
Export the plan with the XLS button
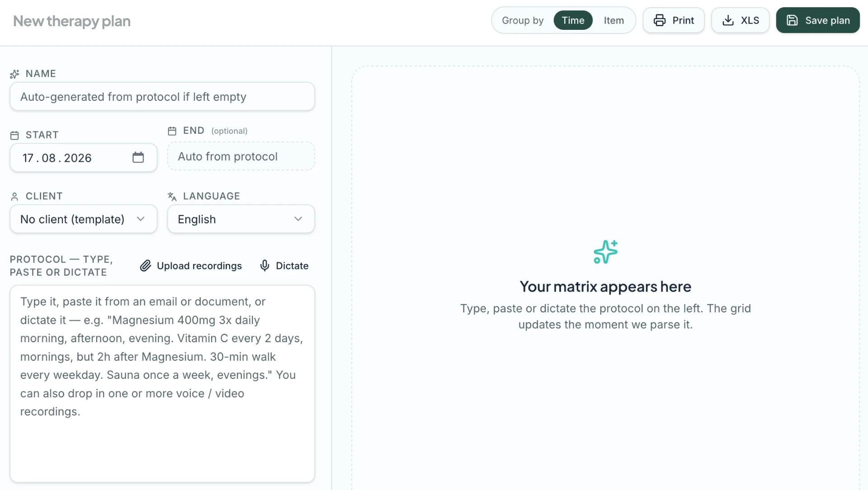[740, 20]
